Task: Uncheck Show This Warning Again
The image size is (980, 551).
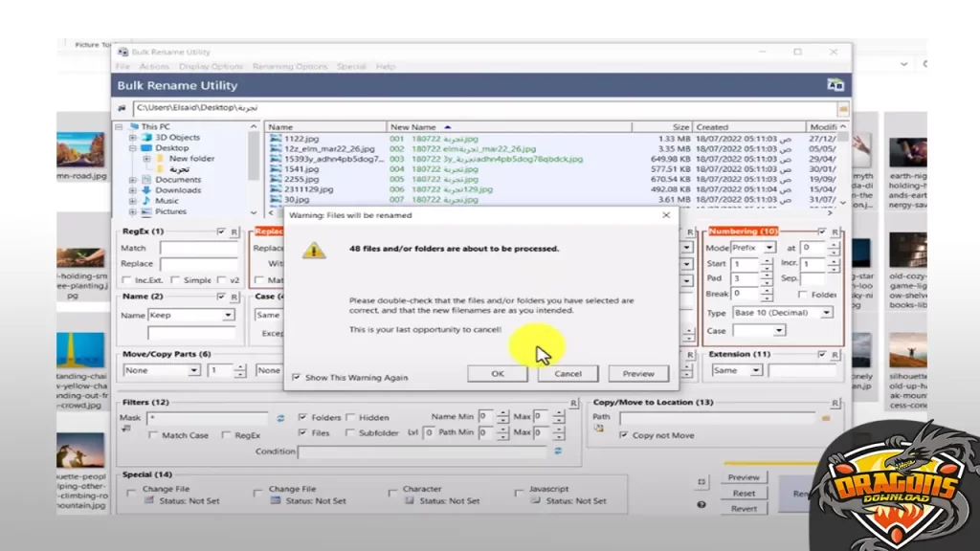Action: (296, 378)
